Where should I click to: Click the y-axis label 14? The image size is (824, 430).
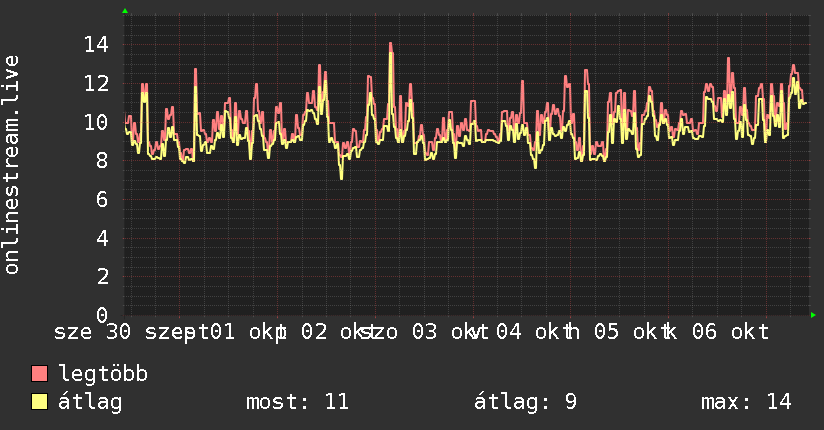click(97, 44)
